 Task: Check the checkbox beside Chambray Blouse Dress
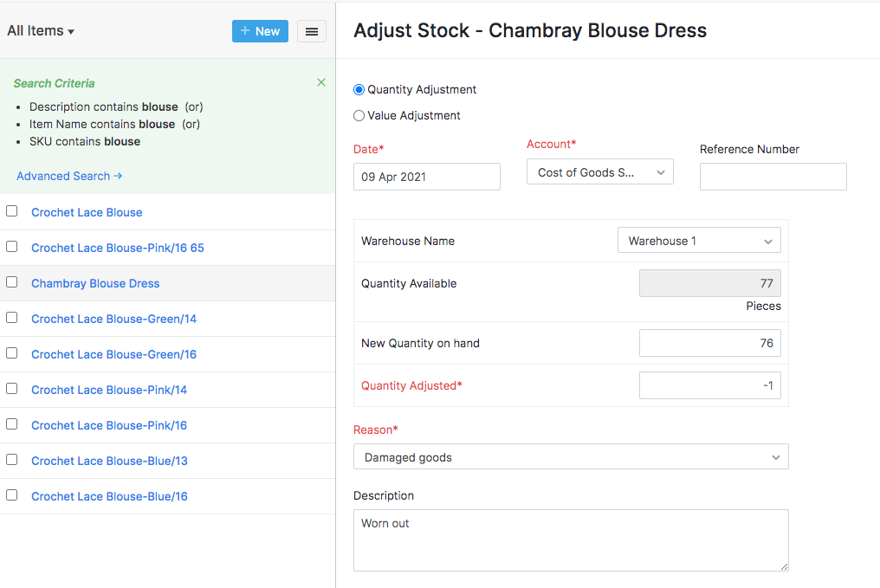(11, 281)
